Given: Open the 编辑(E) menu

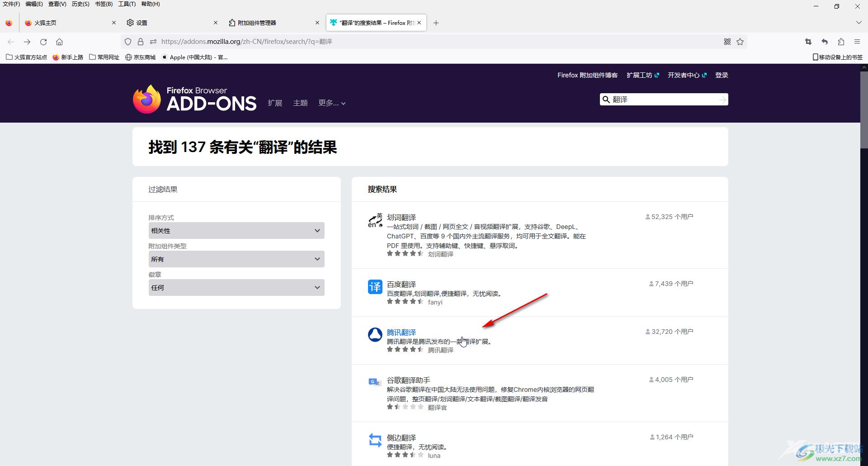Looking at the screenshot, I should pyautogui.click(x=34, y=4).
